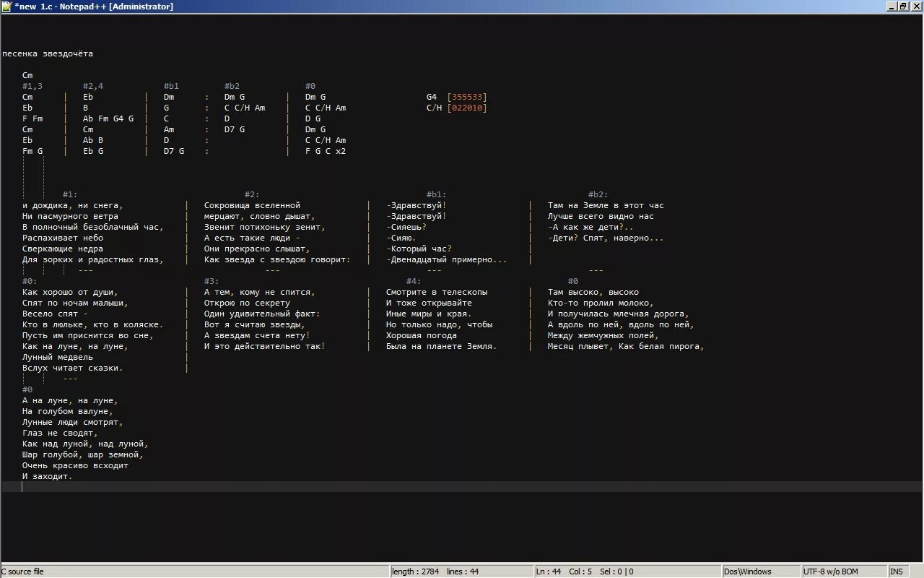Click the line '-Который час?'
924x578 pixels.
pos(419,249)
